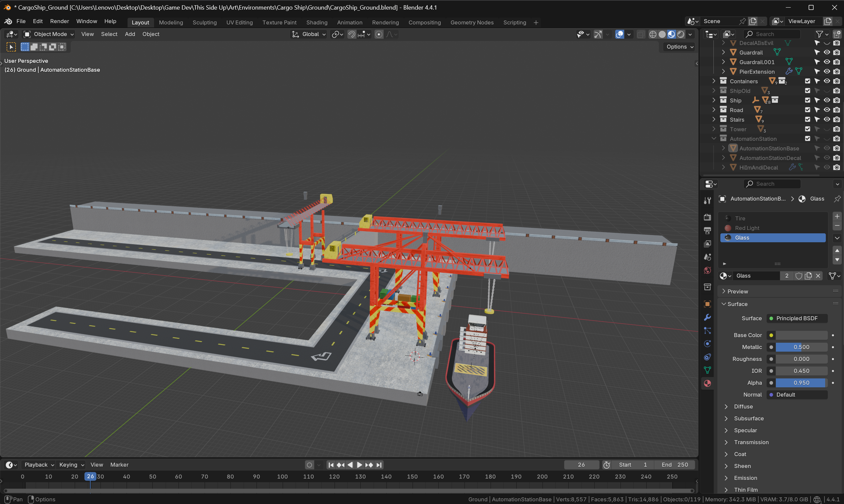Click the Options button in viewport
The height and width of the screenshot is (504, 844).
coord(680,47)
